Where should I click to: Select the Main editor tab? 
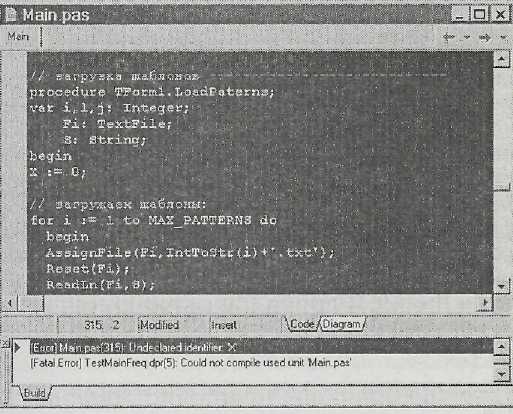click(18, 36)
